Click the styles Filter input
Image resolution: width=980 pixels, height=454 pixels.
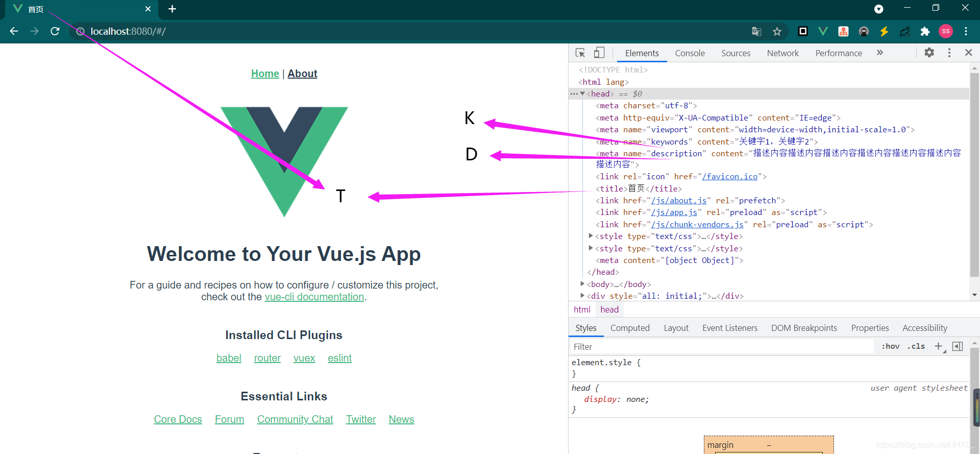pyautogui.click(x=721, y=347)
